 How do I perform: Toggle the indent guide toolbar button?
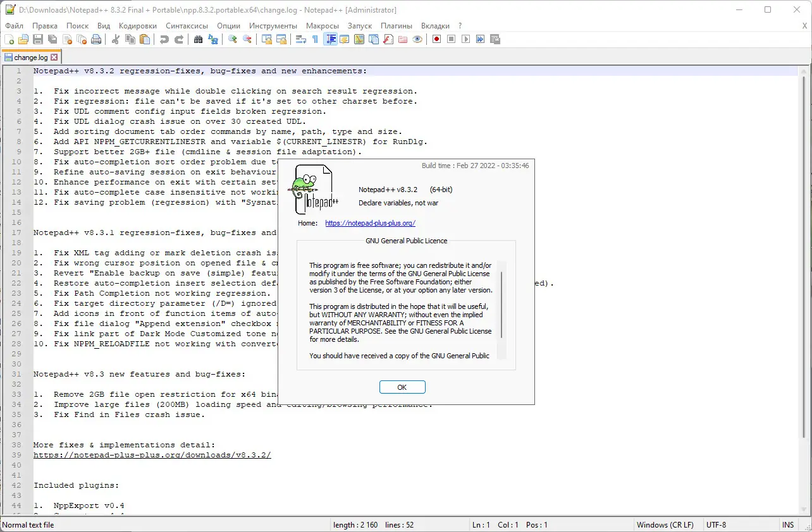coord(330,39)
